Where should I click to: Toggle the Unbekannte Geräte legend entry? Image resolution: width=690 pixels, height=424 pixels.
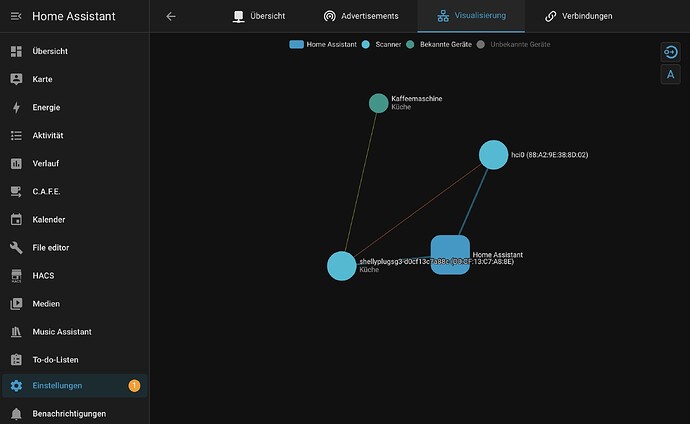point(514,44)
